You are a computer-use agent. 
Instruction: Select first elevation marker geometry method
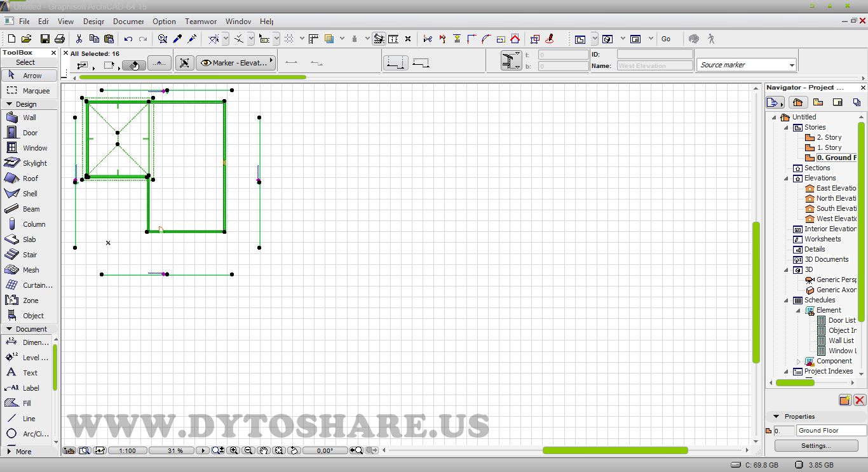[395, 63]
